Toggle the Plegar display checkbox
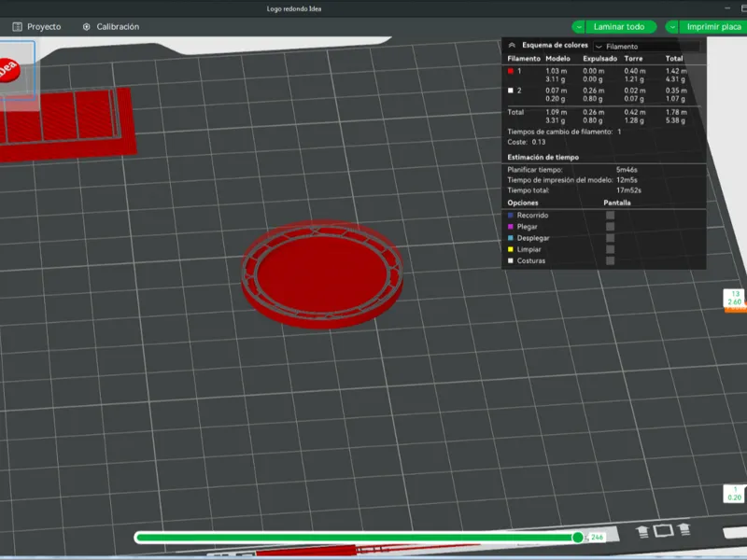Screen dimensions: 747x560 point(610,227)
